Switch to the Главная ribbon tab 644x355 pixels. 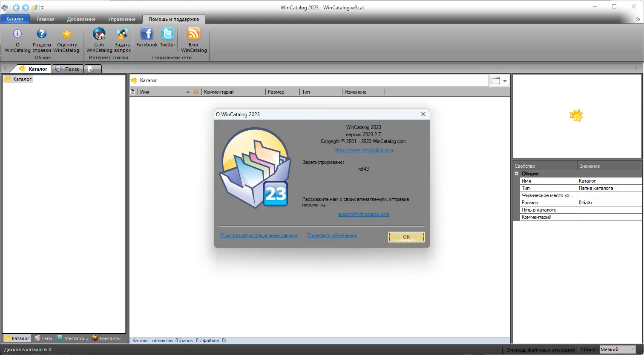point(45,19)
